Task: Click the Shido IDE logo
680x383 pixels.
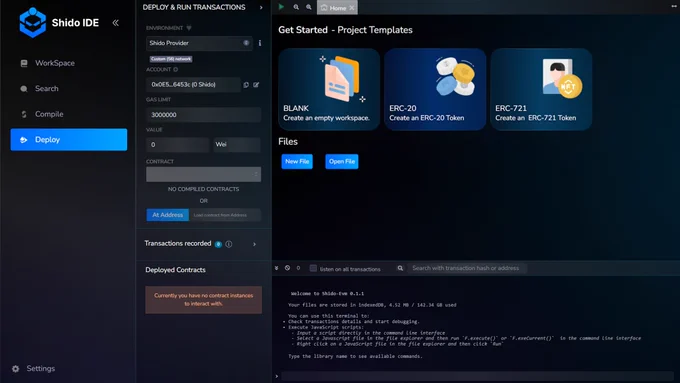Action: (x=33, y=23)
